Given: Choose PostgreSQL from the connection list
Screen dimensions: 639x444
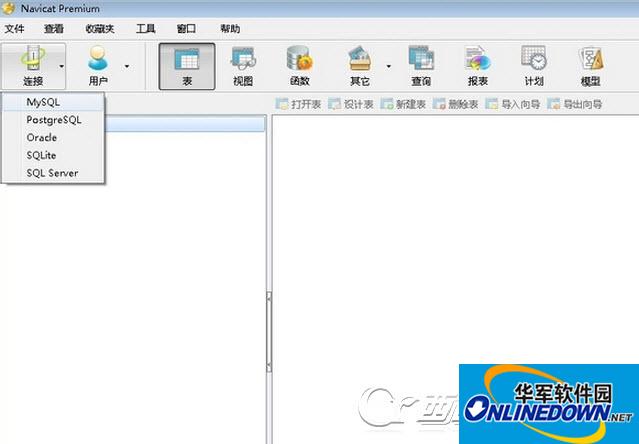Looking at the screenshot, I should 54,120.
